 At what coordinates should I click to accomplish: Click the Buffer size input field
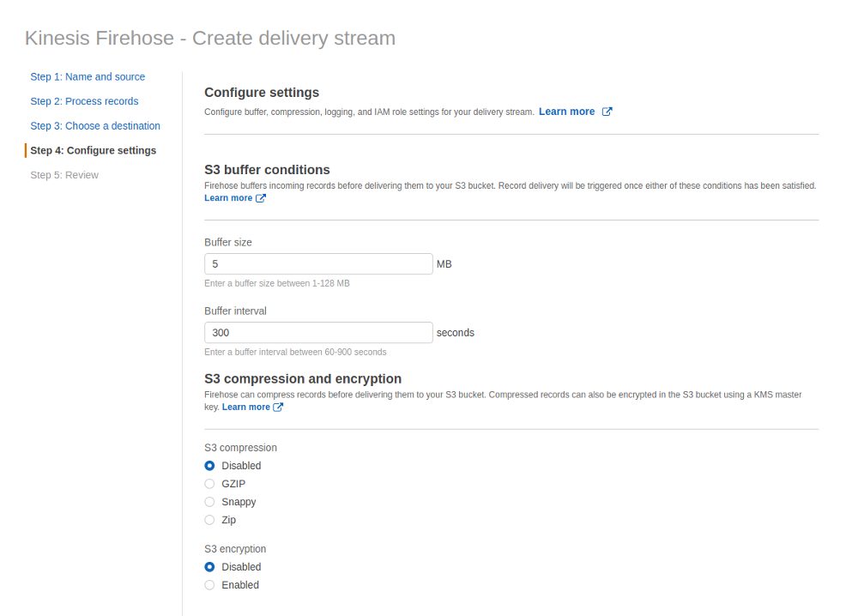click(x=318, y=263)
